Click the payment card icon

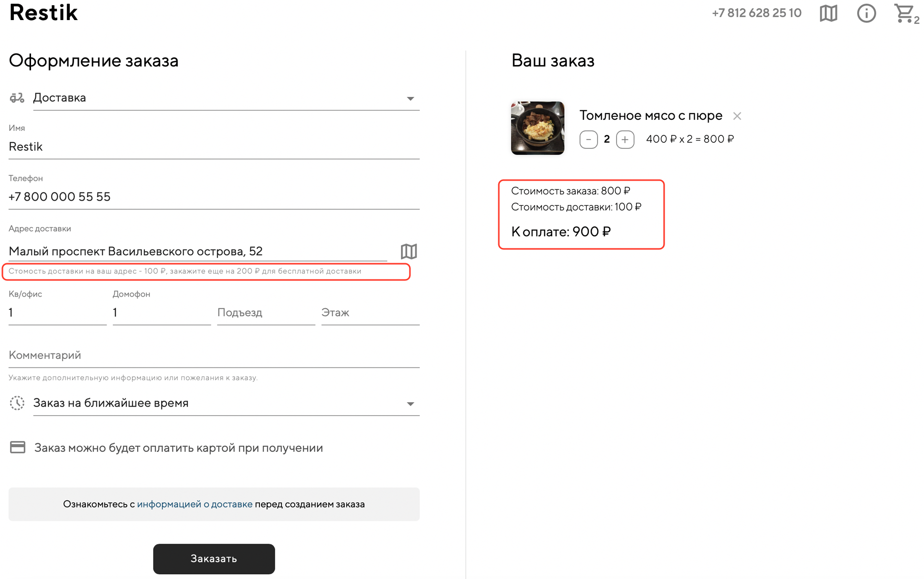[x=18, y=448]
